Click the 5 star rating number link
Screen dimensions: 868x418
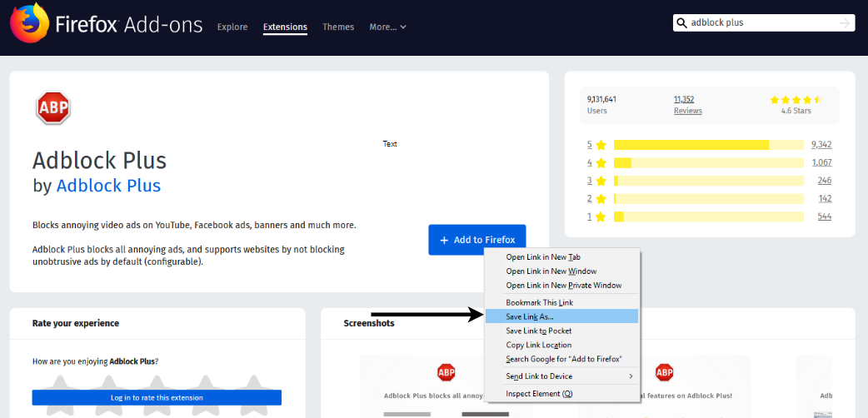(x=590, y=145)
